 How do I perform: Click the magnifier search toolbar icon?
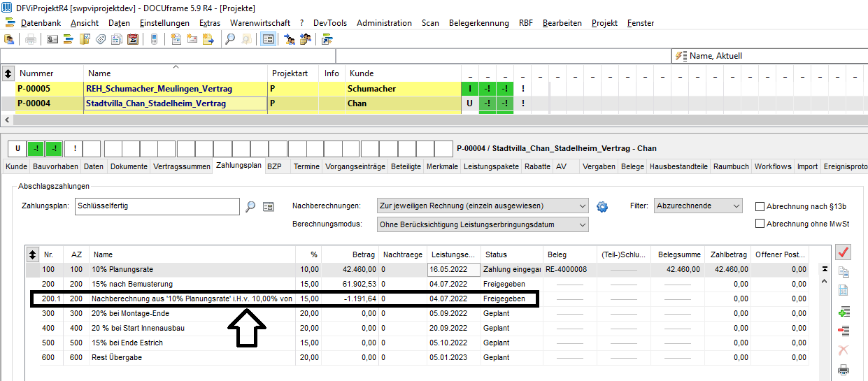click(229, 39)
